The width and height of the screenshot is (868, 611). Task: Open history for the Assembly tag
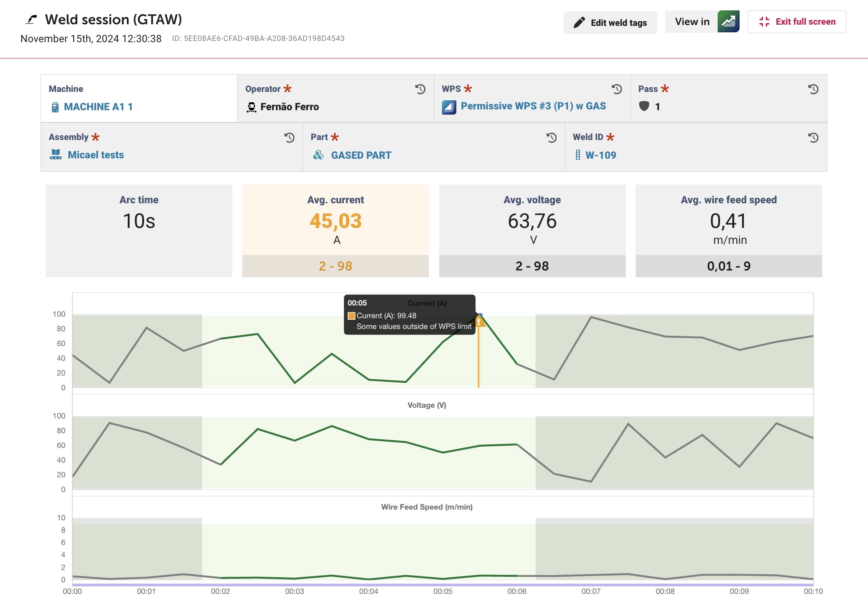coord(289,138)
